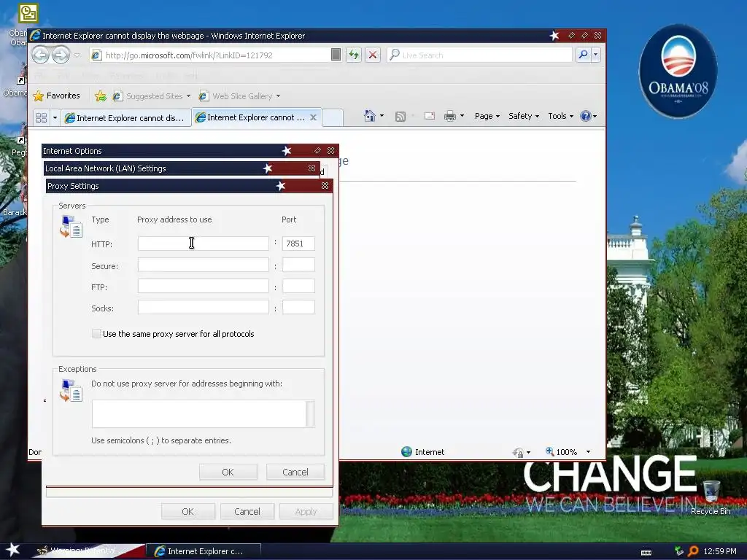
Task: Click OK in Internet Options dialog
Action: click(187, 511)
